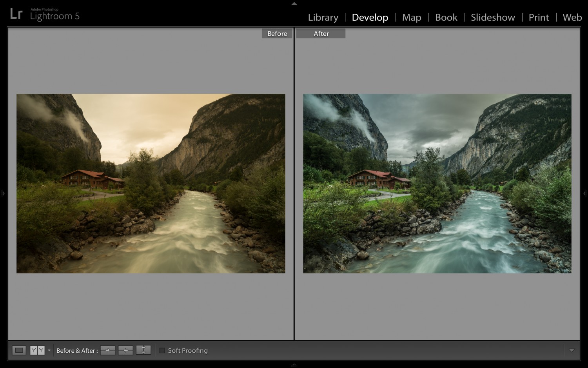The height and width of the screenshot is (368, 588).
Task: Enable Soft Proofing checkbox
Action: click(162, 350)
